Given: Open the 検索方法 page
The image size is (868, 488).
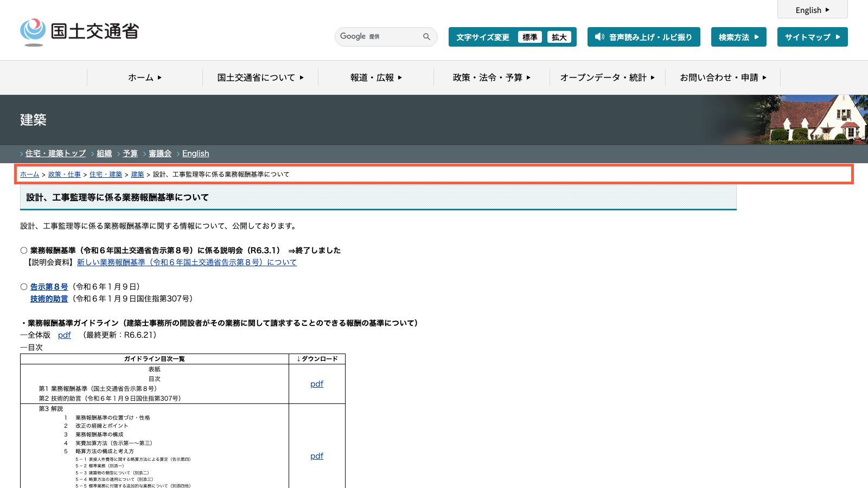Looking at the screenshot, I should click(739, 37).
